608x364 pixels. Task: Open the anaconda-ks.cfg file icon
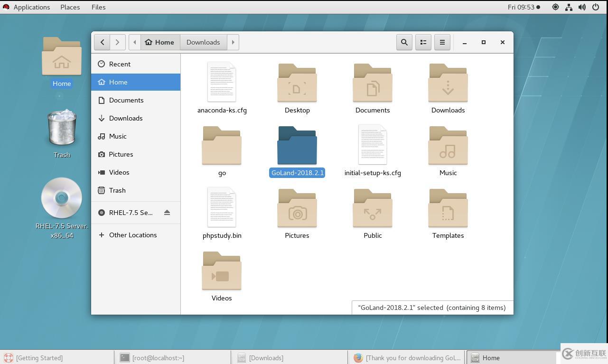[x=222, y=82]
